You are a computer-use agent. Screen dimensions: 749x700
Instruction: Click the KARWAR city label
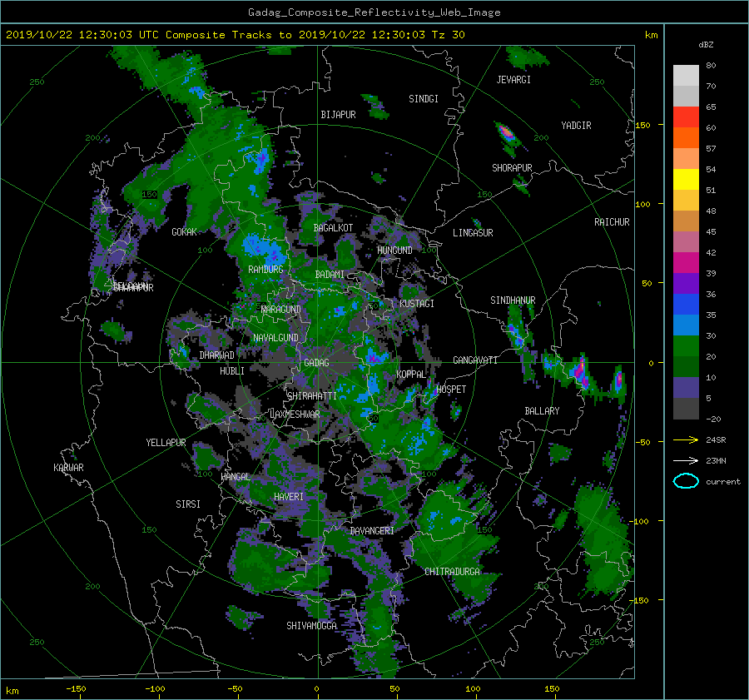coord(69,468)
